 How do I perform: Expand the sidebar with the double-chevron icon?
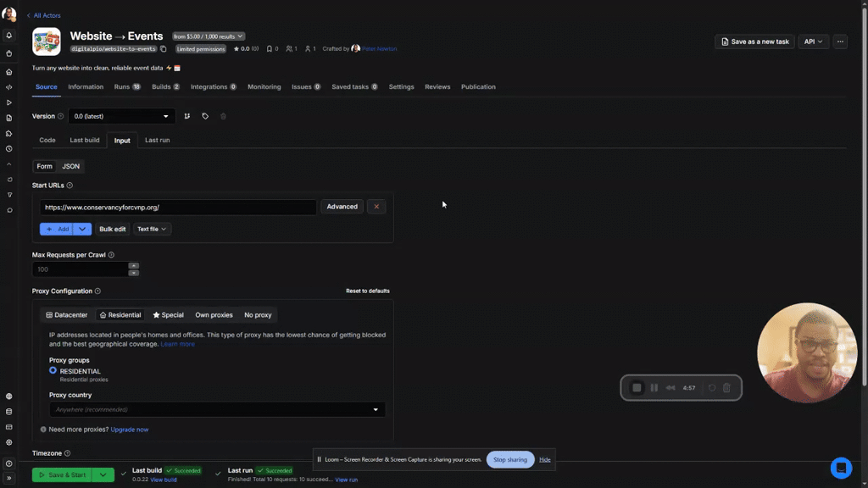(8, 478)
